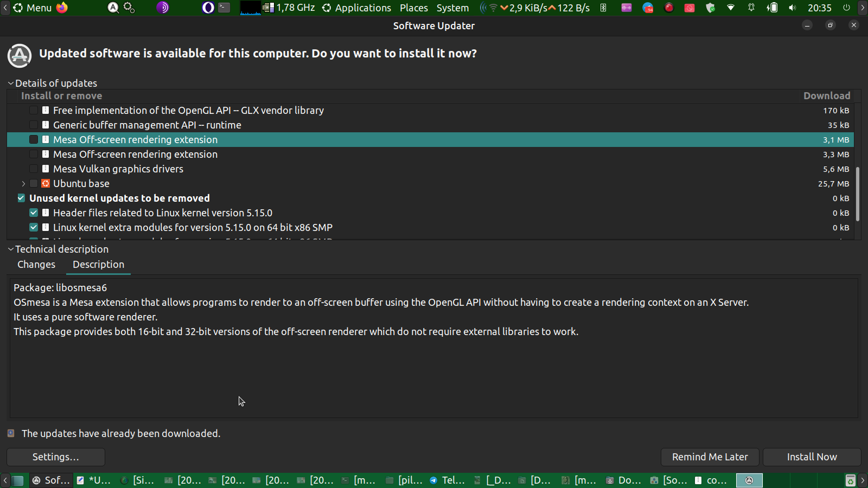Collapse the Technical description section

11,249
